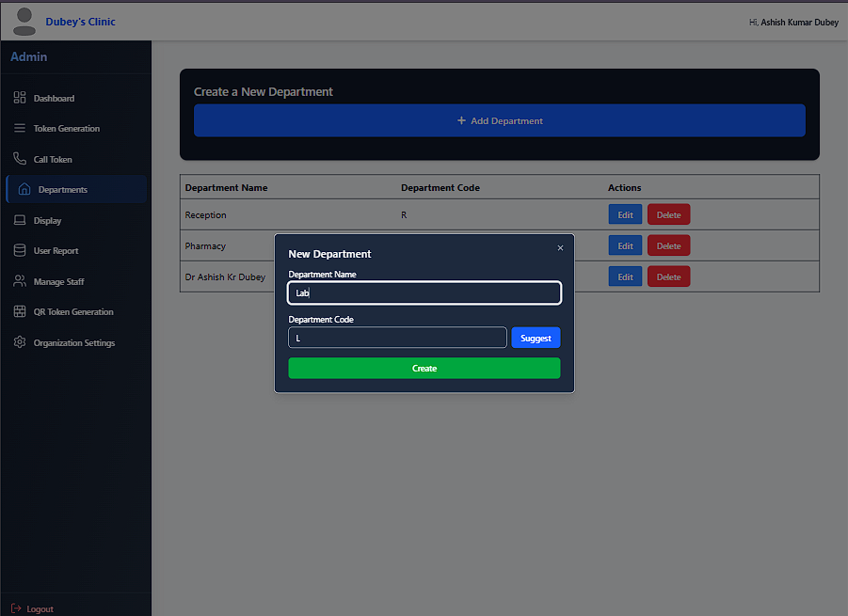Click inside the Department Name field
The width and height of the screenshot is (848, 616).
[x=424, y=292]
